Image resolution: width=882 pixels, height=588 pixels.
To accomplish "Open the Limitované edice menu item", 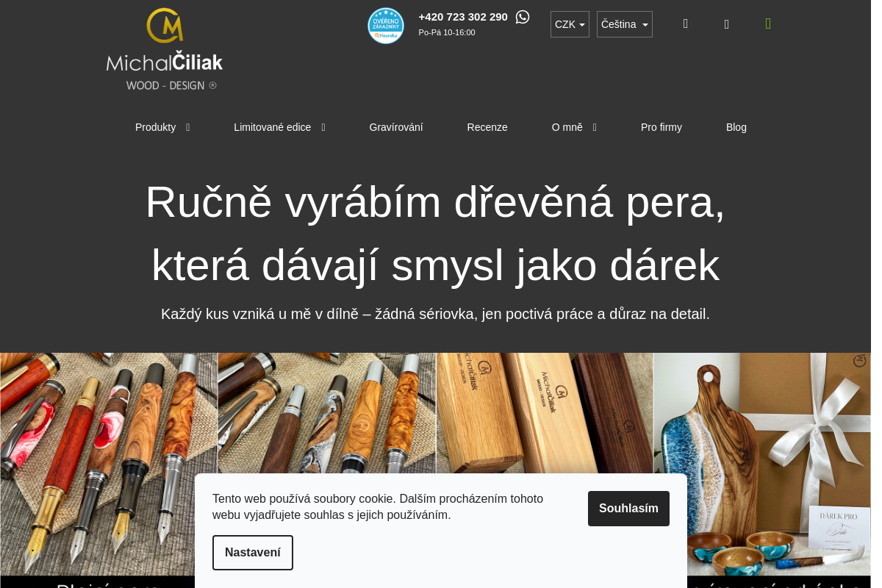I will tap(272, 127).
